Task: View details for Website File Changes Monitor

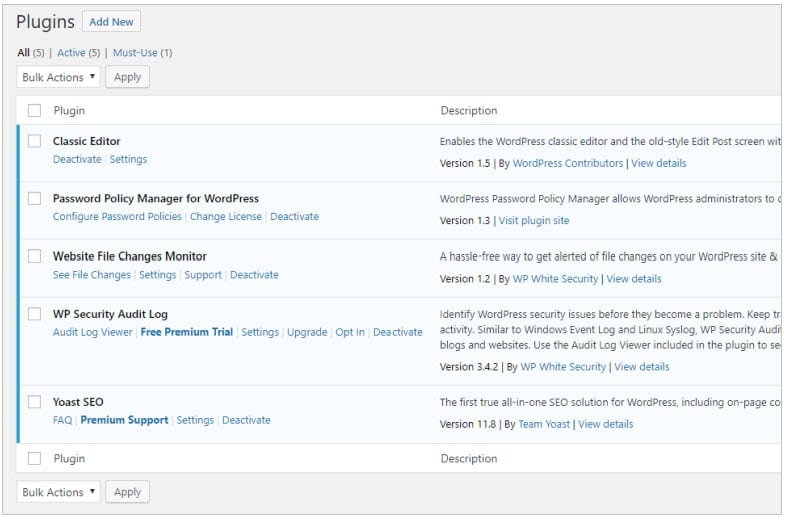Action: coord(634,279)
